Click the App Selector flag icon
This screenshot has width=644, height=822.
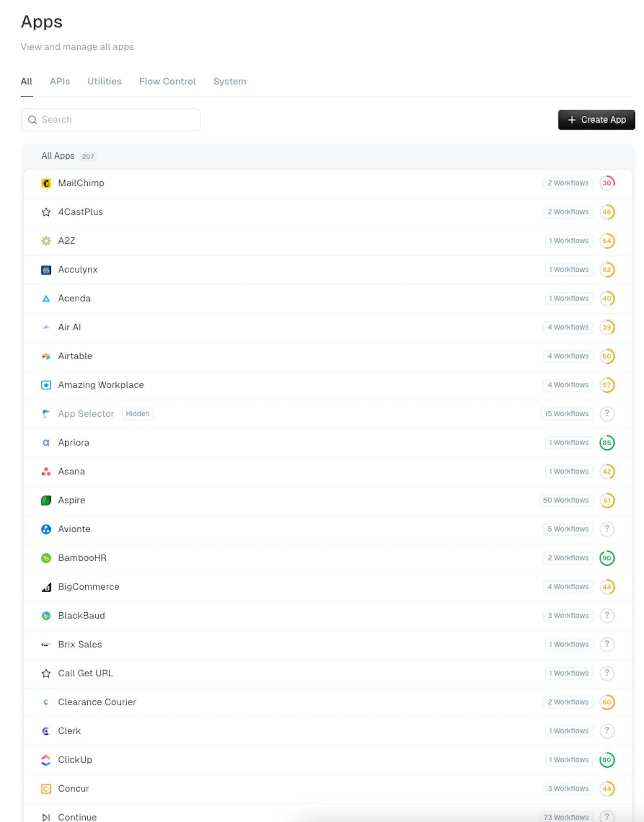[x=46, y=414]
